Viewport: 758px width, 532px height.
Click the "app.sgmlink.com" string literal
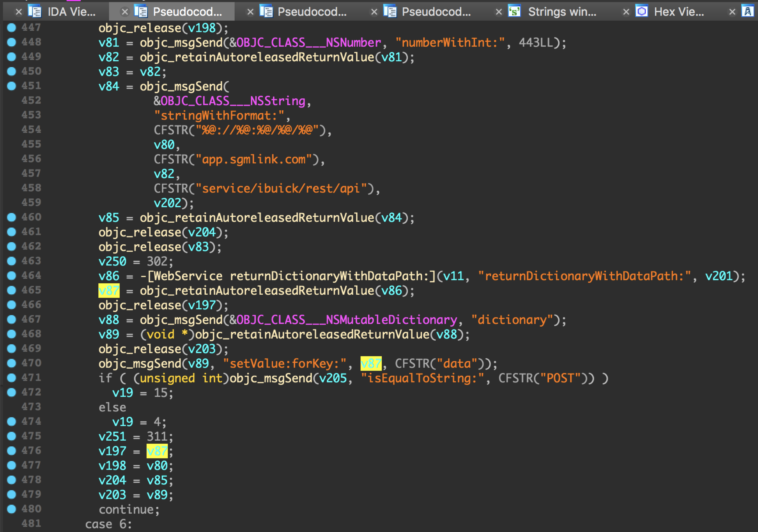(253, 159)
